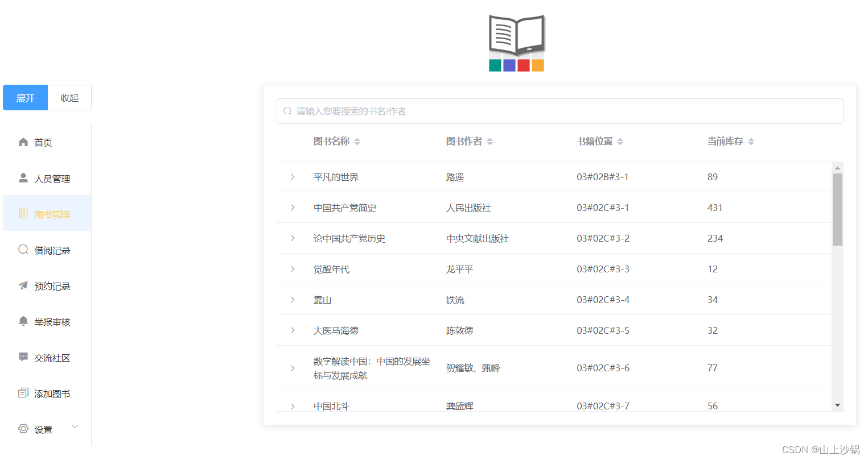Click author cell 人民出版社
This screenshot has height=460, width=868.
tap(468, 208)
